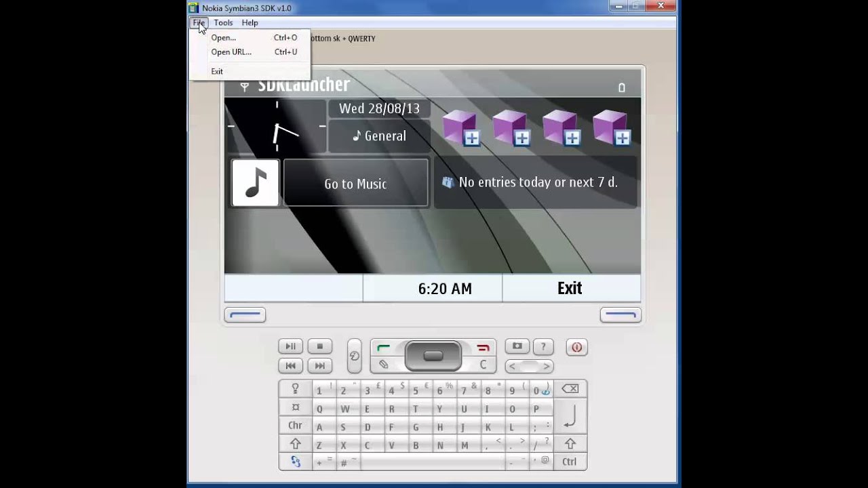Click the G key on keyboard
Viewport: 868px width, 488px height.
tap(420, 427)
